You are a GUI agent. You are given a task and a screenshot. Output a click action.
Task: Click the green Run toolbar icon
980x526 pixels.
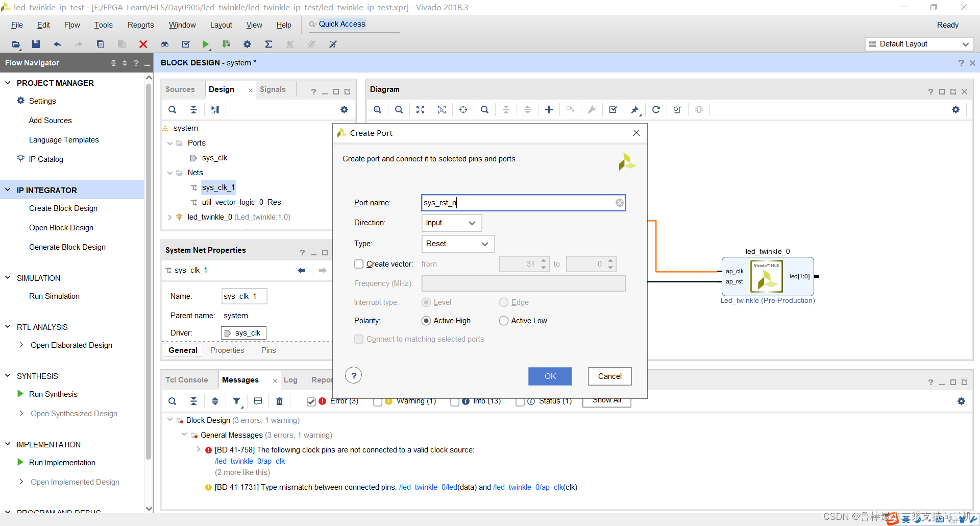[x=206, y=44]
